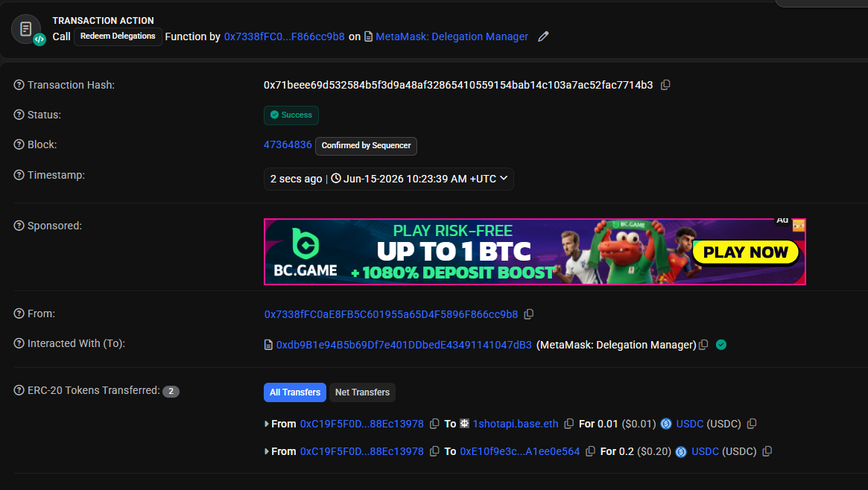The width and height of the screenshot is (868, 490).
Task: Click the BC.GAME sponsored banner logo
Action: click(x=305, y=252)
